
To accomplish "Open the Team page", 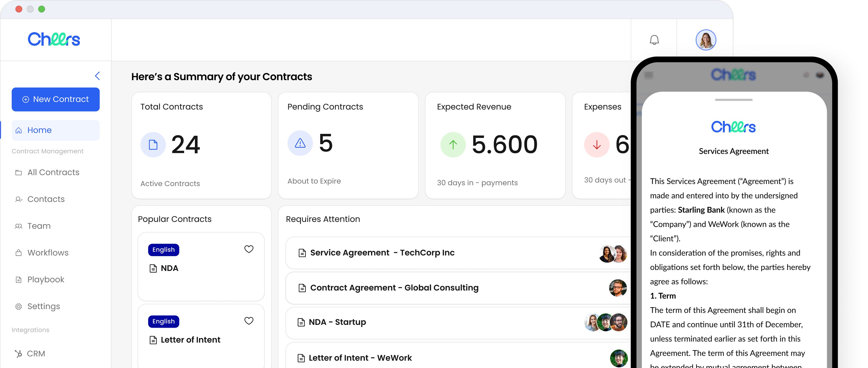I will tap(39, 226).
